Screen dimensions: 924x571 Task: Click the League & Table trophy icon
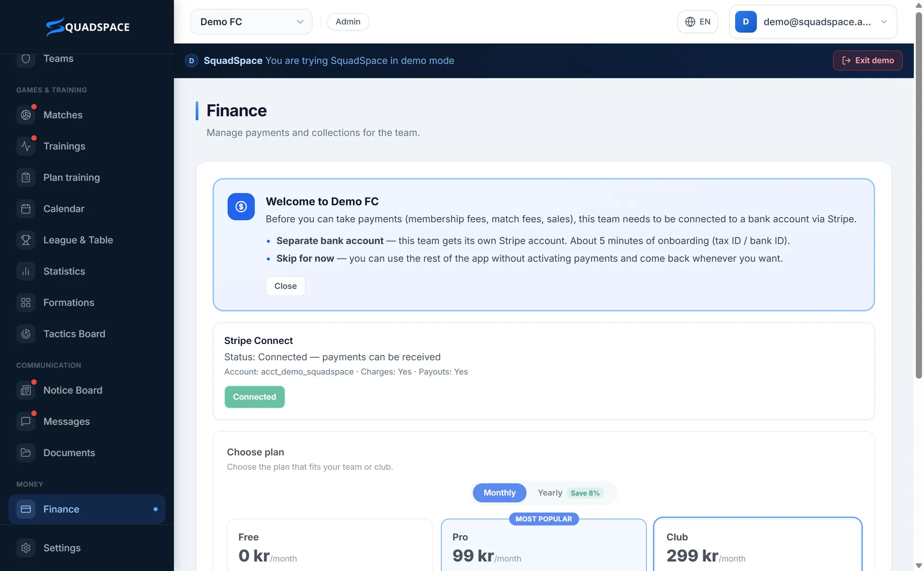26,240
